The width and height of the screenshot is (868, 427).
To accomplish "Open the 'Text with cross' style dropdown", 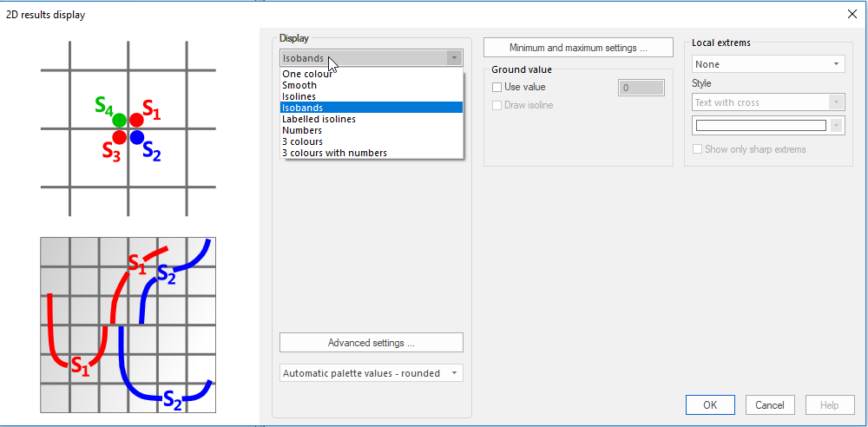I will pyautogui.click(x=768, y=102).
